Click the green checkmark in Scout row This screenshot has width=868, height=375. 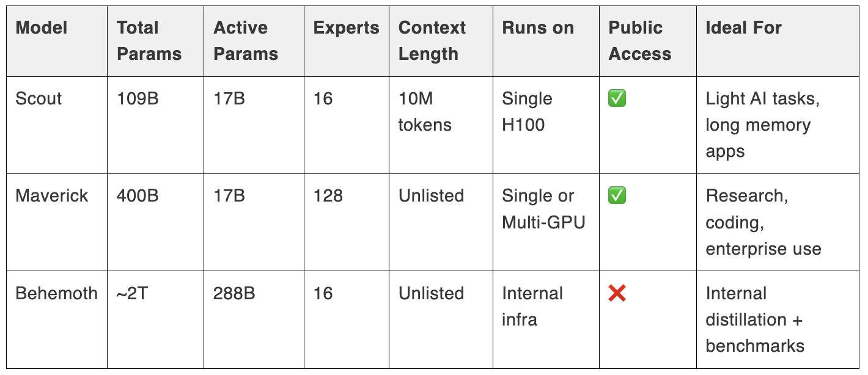[x=617, y=98]
